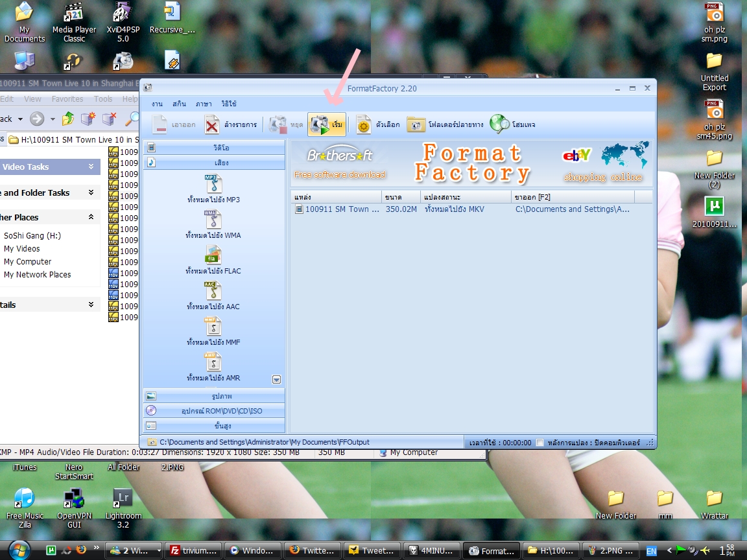Viewport: 747px width, 560px height.
Task: Click the Clear list (ล้างรายการ) icon
Action: click(211, 124)
